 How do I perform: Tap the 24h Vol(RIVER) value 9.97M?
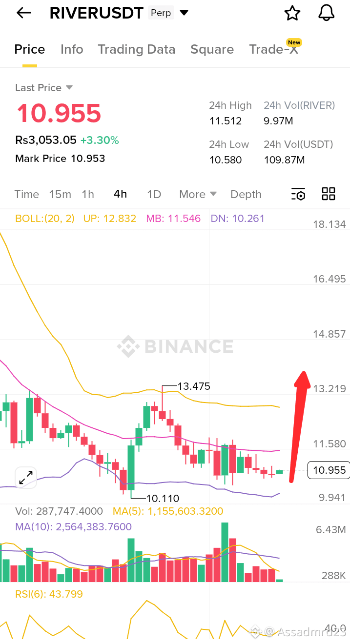pyautogui.click(x=278, y=121)
